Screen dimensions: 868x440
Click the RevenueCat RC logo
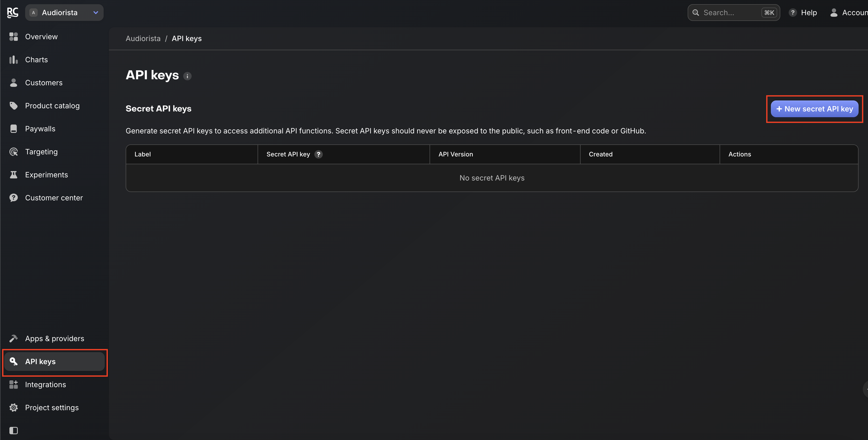[x=13, y=13]
